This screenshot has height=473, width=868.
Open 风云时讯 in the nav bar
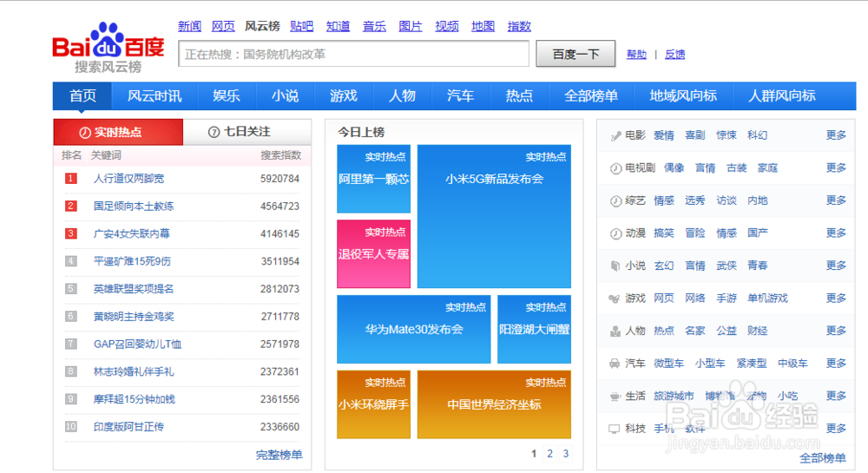[x=155, y=95]
